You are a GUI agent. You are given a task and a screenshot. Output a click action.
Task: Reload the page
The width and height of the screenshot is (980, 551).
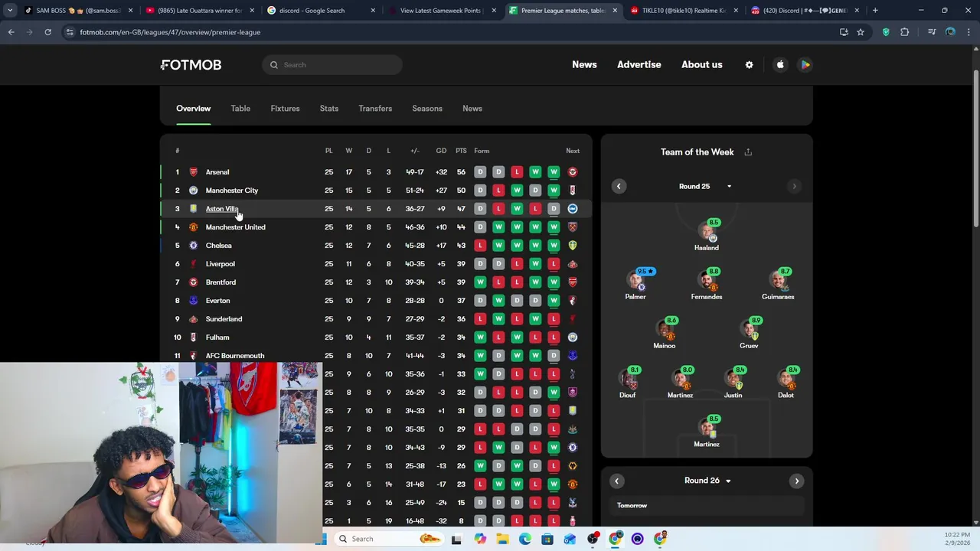coord(47,32)
